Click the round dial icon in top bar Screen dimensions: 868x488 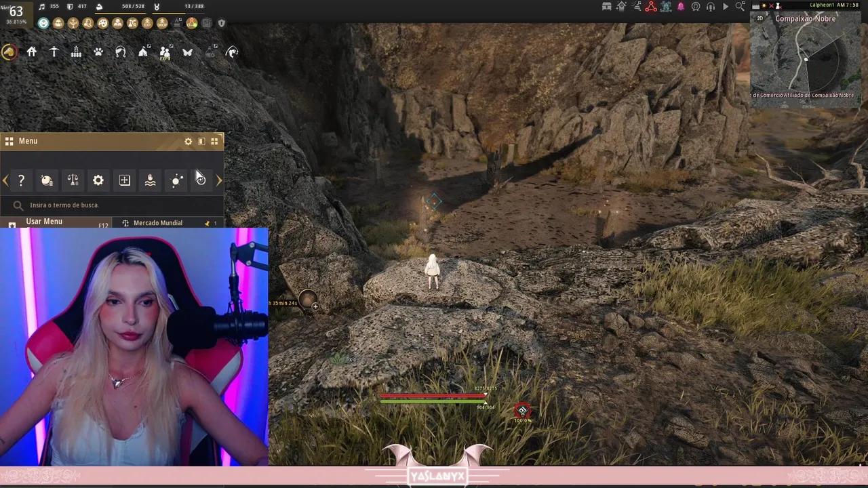tap(696, 7)
